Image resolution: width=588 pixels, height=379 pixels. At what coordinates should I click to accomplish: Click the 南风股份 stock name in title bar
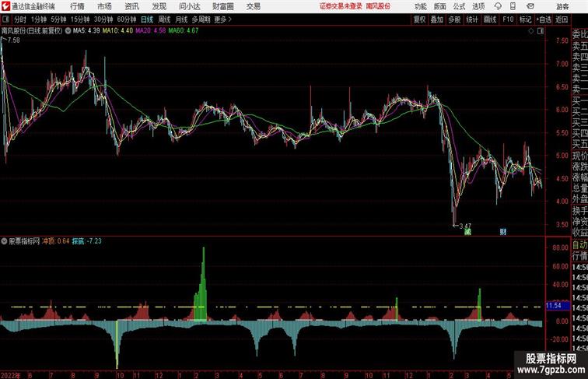click(x=378, y=6)
